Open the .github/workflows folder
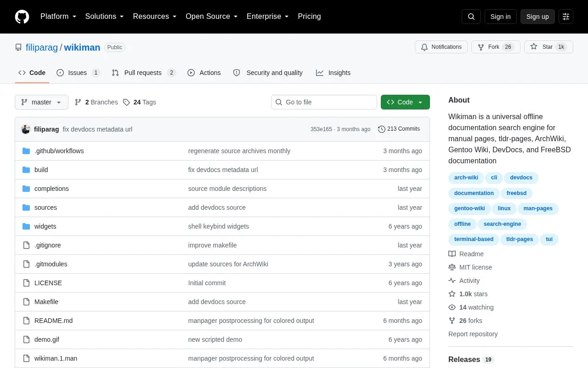 coord(59,151)
